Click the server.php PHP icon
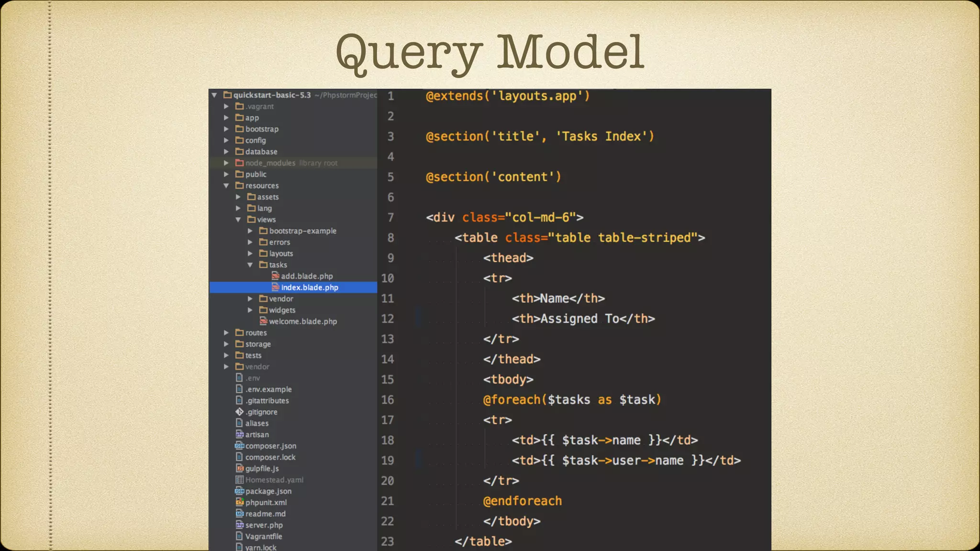The image size is (980, 551). click(x=240, y=525)
